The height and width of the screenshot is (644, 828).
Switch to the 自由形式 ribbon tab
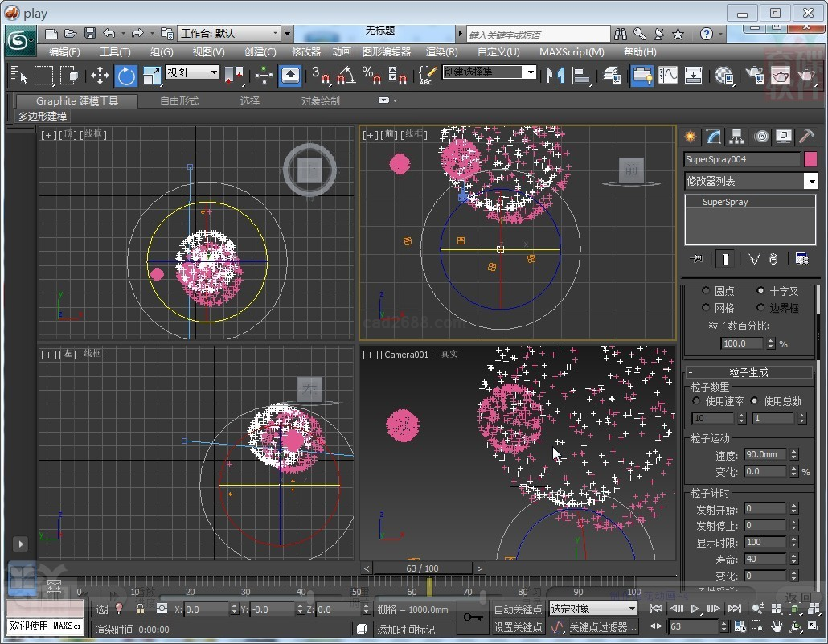coord(179,101)
